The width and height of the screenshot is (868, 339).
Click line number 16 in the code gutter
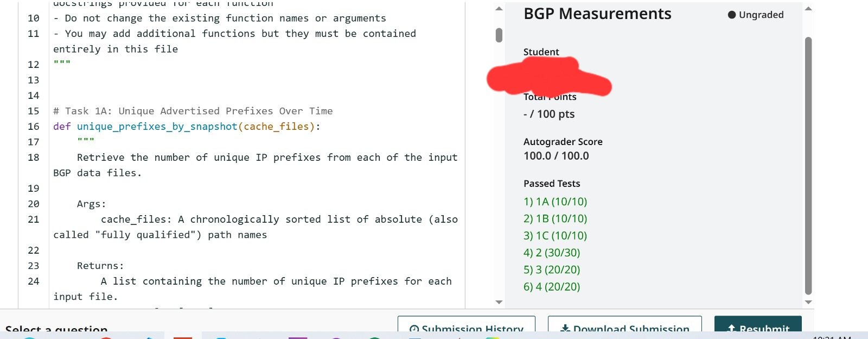pos(34,127)
